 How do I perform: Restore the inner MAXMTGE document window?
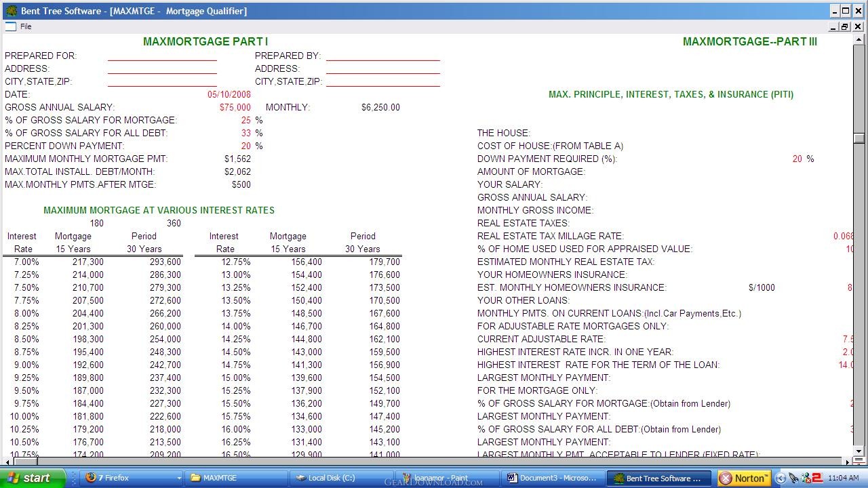click(x=845, y=26)
